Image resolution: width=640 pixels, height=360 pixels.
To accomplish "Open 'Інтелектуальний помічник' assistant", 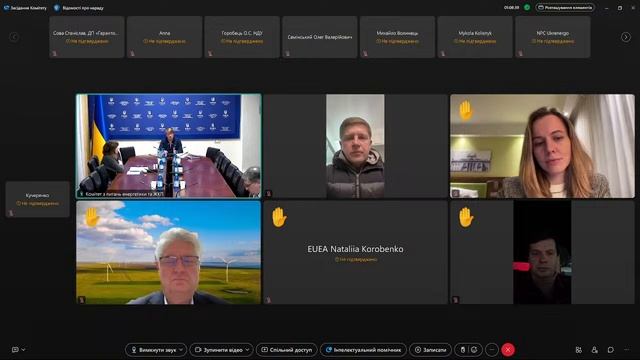I will pos(363,350).
